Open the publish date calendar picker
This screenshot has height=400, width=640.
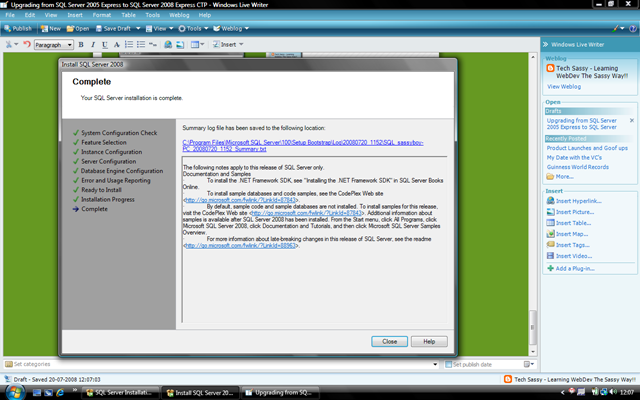click(x=529, y=364)
